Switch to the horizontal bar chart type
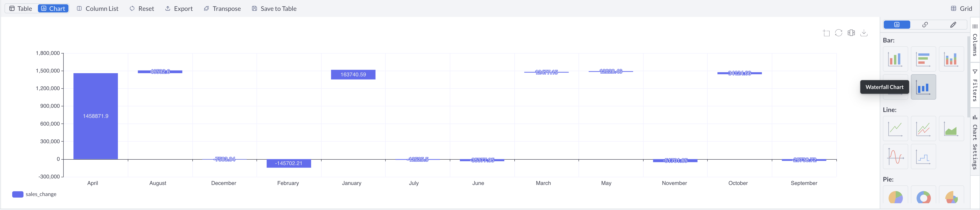 coord(923,59)
